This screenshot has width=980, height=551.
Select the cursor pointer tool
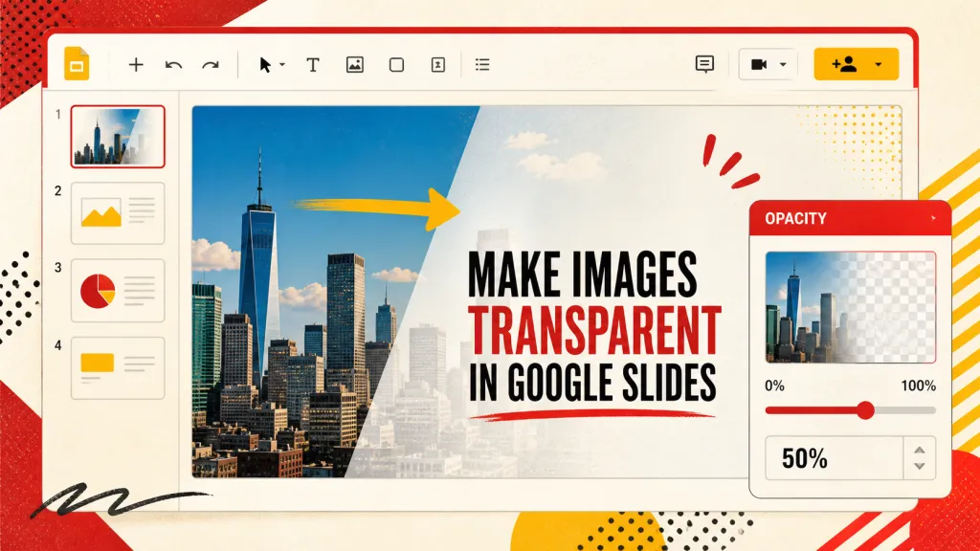pos(265,65)
